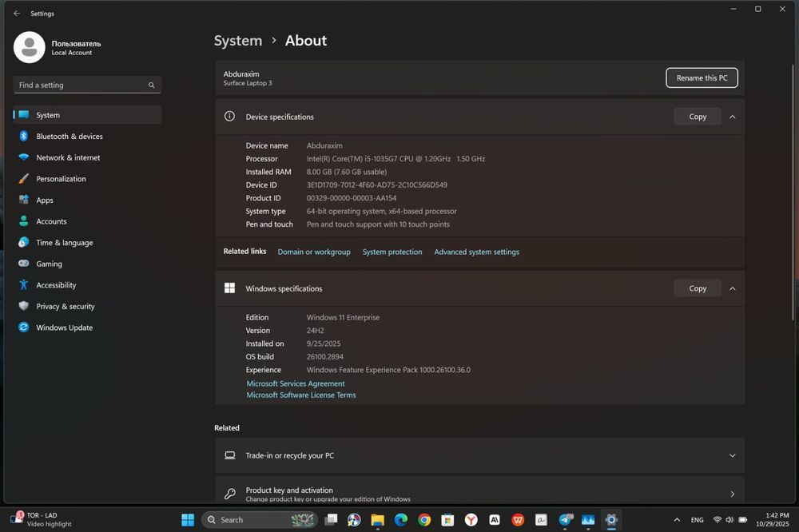Open Advanced system settings link

(x=476, y=252)
